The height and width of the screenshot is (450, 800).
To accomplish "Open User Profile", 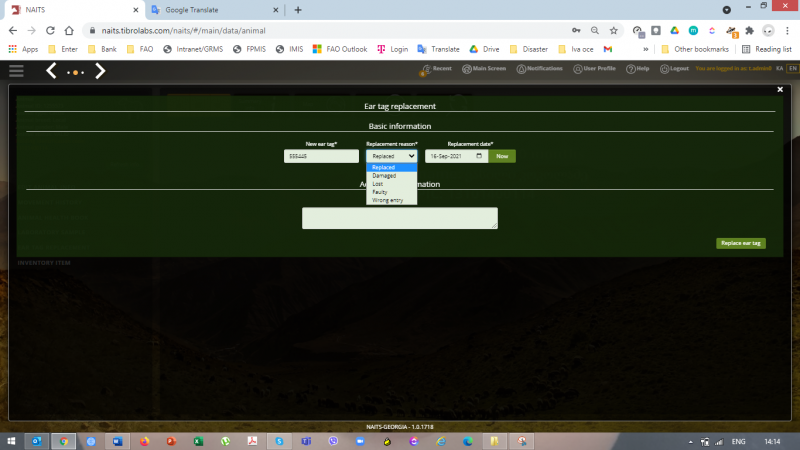I will 594,69.
